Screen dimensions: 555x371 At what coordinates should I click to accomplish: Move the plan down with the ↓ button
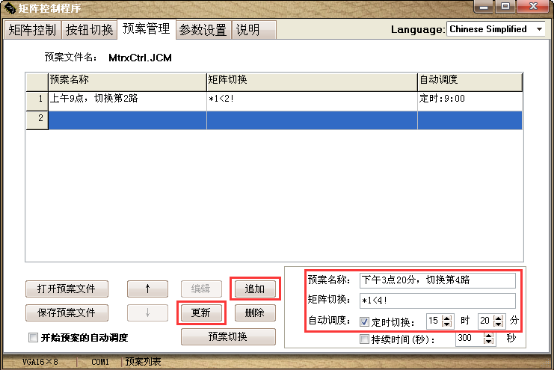[x=148, y=313]
